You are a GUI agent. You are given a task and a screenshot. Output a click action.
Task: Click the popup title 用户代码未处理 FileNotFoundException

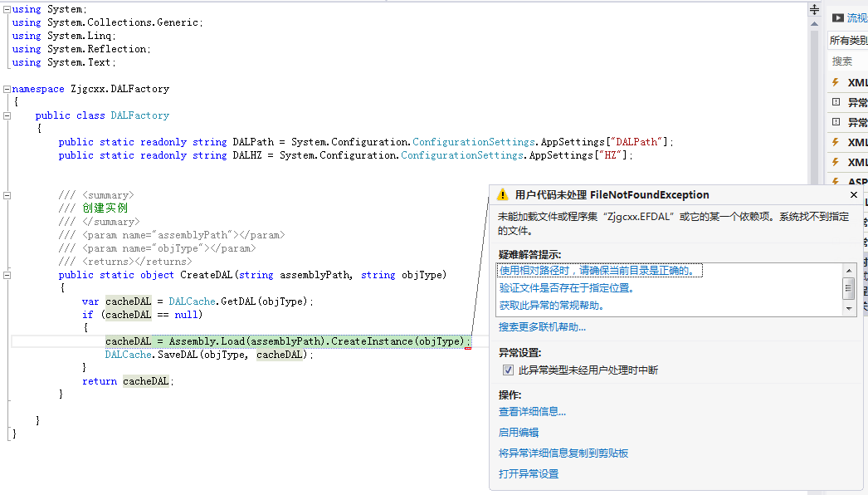612,194
